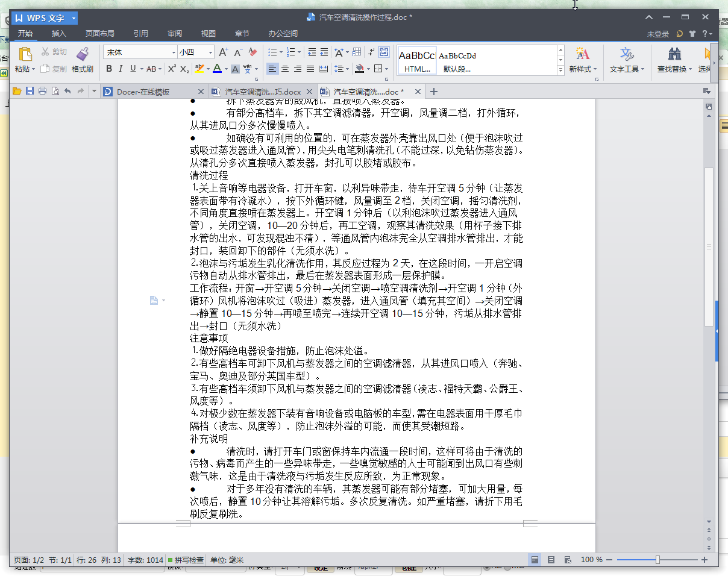Add a new document tab (+)

pos(433,92)
